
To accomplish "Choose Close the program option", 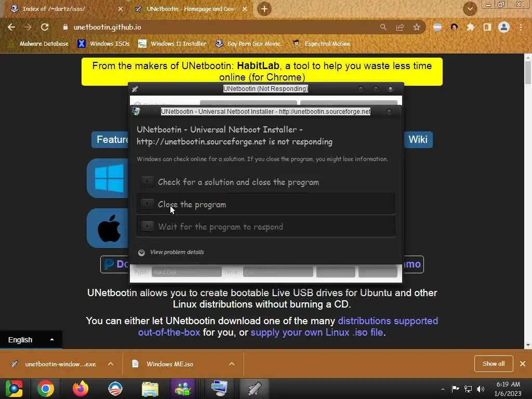I will tap(266, 204).
